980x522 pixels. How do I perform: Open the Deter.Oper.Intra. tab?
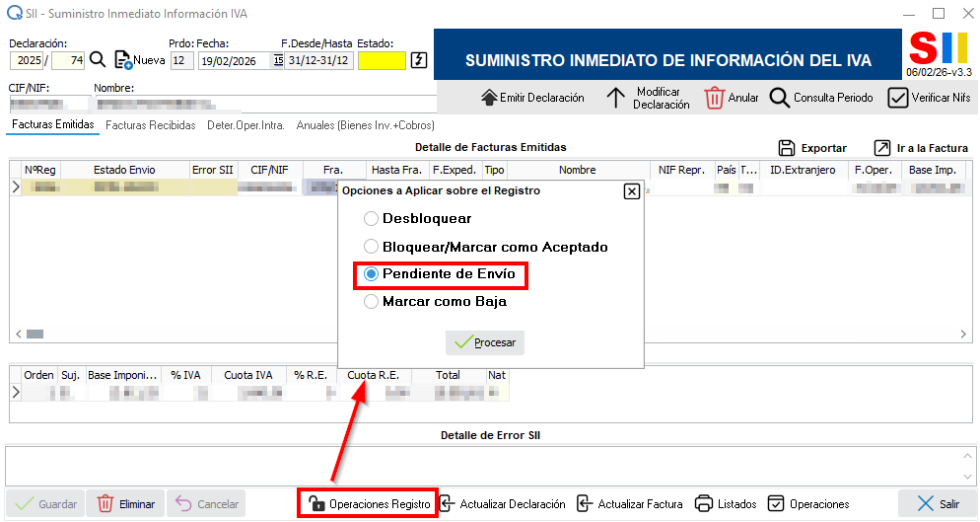(x=245, y=125)
